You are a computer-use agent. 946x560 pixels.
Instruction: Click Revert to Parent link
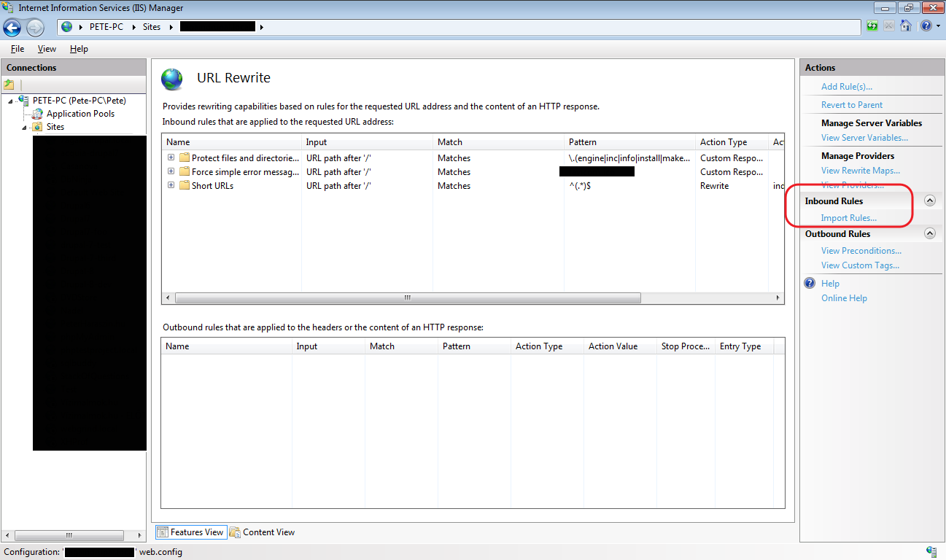(851, 105)
